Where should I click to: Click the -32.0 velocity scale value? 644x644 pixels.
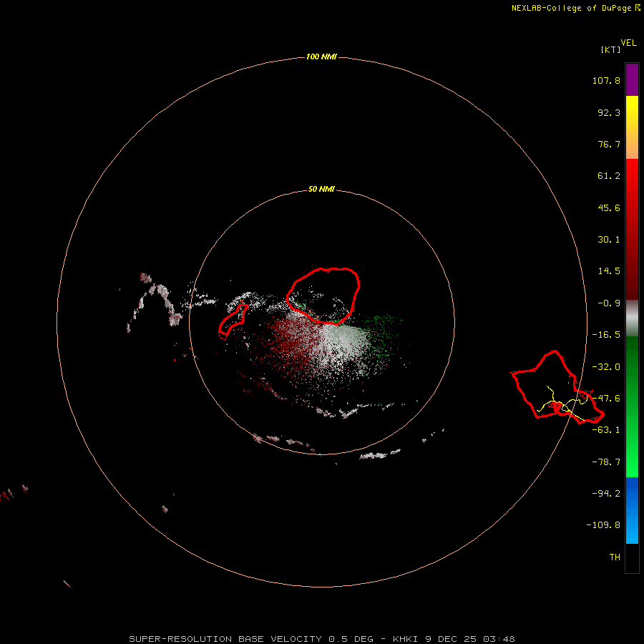tap(606, 367)
